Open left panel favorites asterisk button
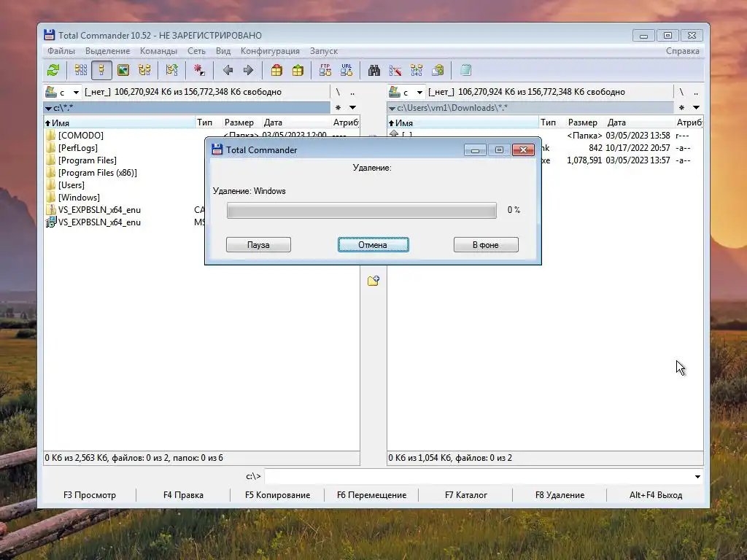 (338, 108)
